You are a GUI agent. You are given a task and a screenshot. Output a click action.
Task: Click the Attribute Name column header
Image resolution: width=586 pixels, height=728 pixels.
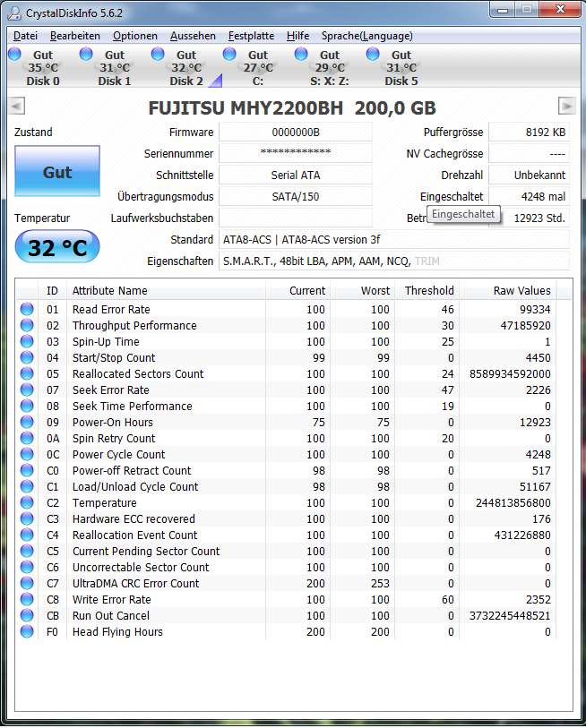tap(166, 291)
